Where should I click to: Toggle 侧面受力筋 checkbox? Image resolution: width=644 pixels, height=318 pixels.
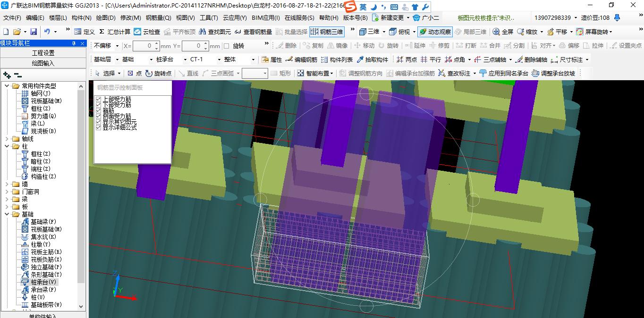click(x=98, y=116)
